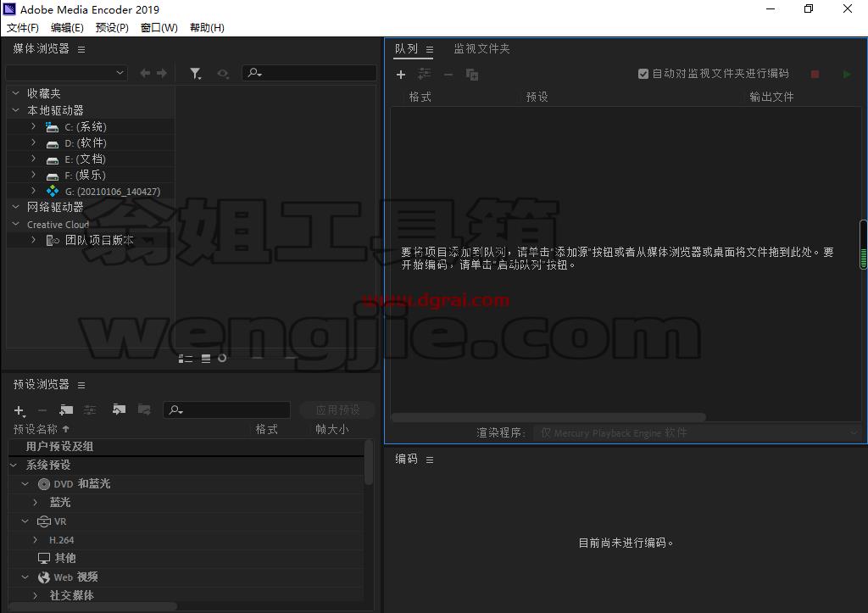Click the Add Output settings icon in queue
Viewport: 868px width, 613px height.
tap(425, 74)
